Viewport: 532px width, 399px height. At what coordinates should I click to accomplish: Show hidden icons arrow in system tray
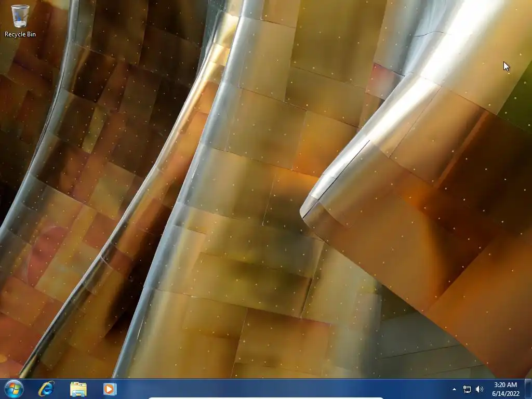pos(454,389)
